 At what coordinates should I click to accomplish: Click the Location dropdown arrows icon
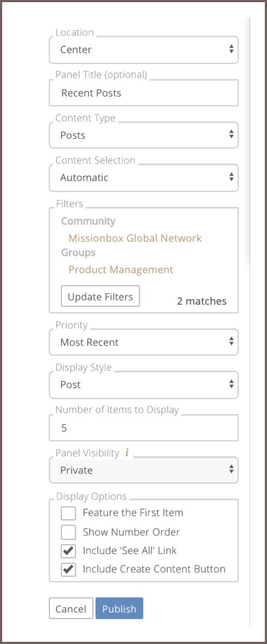click(x=231, y=50)
